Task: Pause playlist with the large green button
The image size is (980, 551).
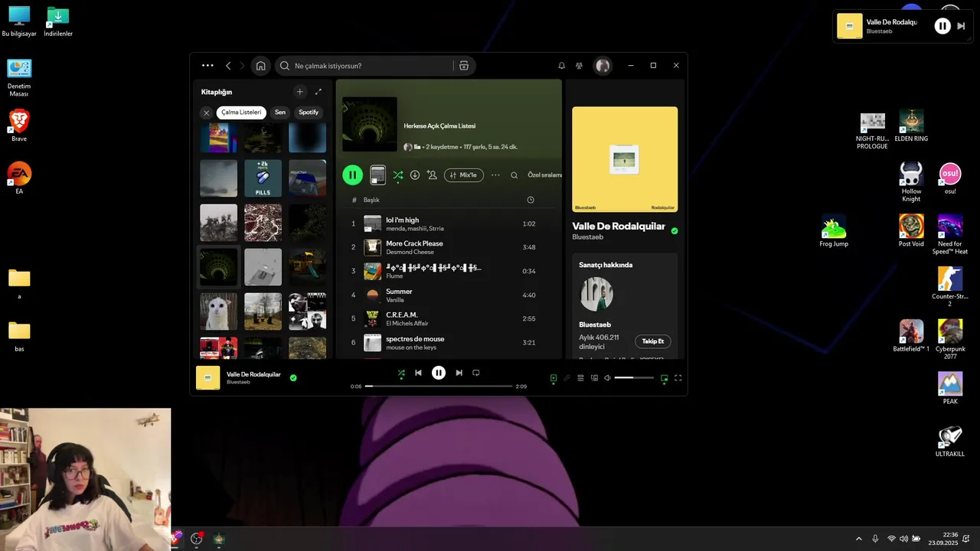Action: click(352, 175)
